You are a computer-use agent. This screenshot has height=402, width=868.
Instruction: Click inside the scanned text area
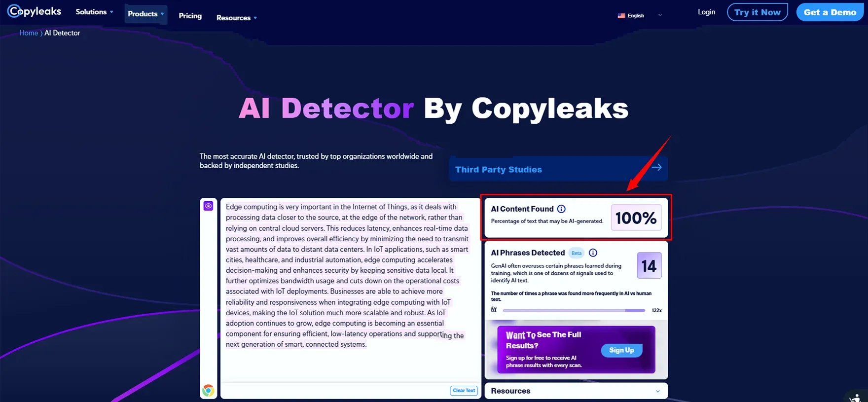pyautogui.click(x=350, y=291)
